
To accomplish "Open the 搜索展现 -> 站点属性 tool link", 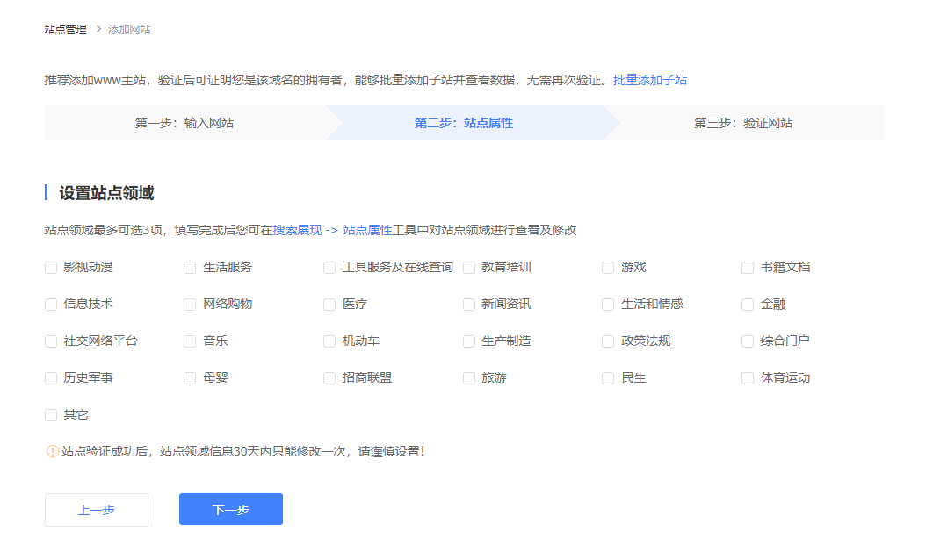I will tap(332, 230).
